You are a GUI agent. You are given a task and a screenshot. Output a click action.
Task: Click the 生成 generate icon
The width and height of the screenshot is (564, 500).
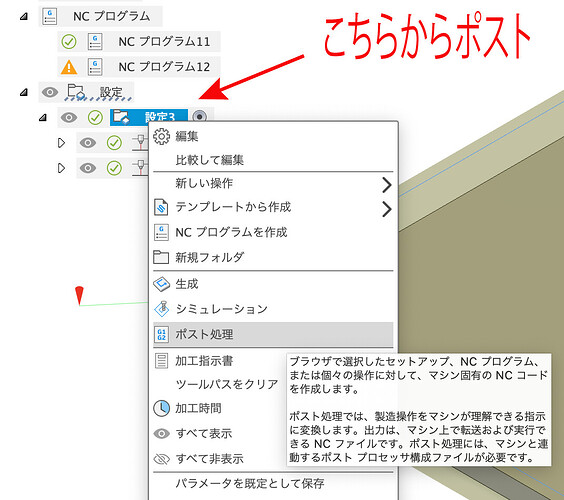point(162,284)
